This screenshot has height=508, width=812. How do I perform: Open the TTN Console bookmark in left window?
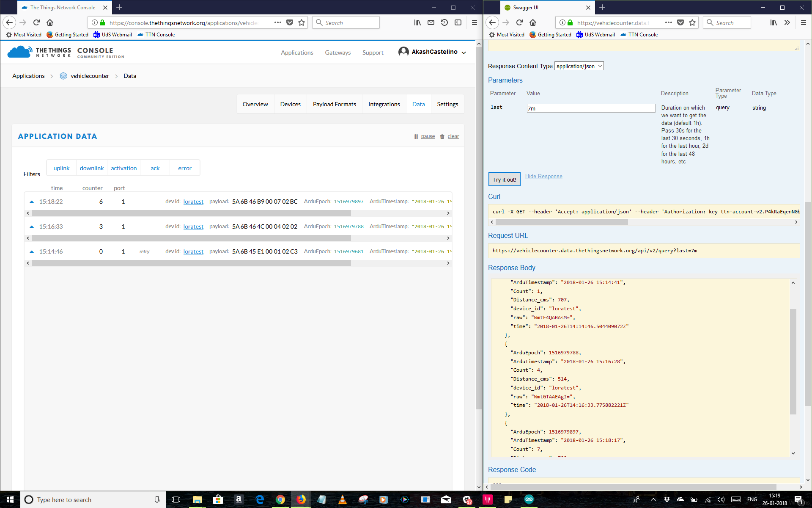[x=156, y=35]
